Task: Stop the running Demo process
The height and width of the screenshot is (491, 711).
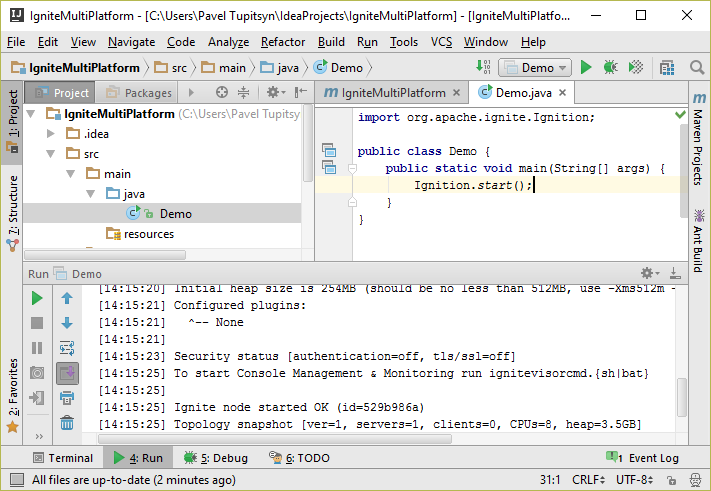Action: pos(37,323)
